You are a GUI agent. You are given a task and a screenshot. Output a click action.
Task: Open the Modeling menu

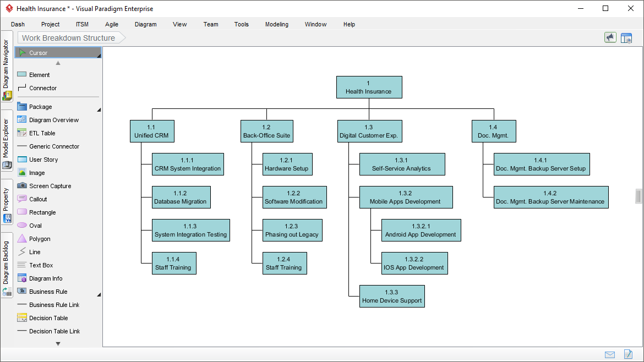(276, 24)
